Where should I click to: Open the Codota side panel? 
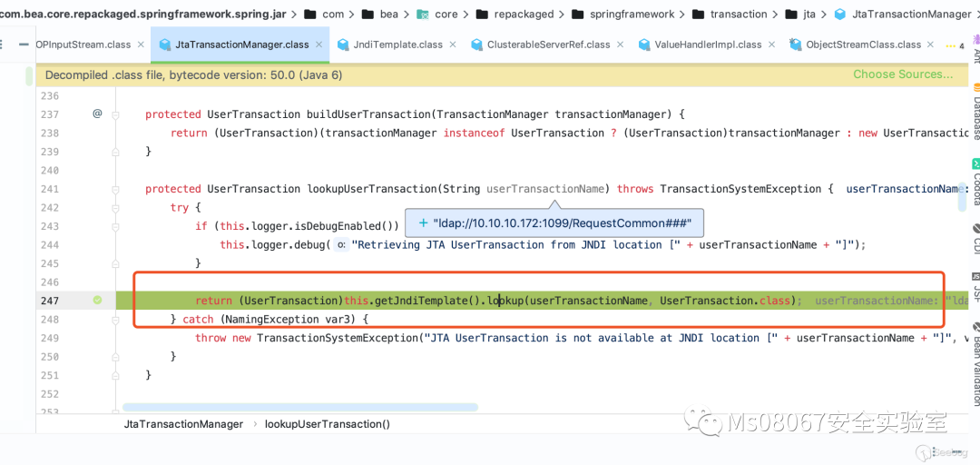975,182
